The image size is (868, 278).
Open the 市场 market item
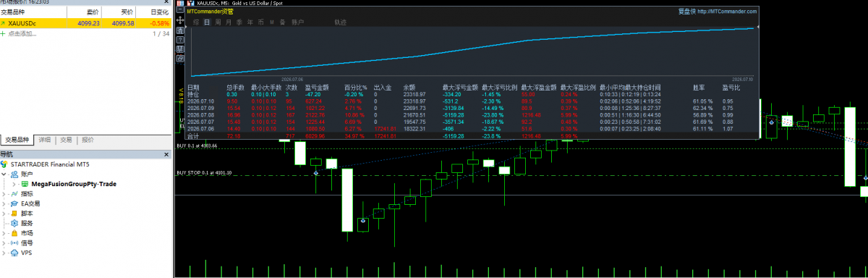point(22,233)
